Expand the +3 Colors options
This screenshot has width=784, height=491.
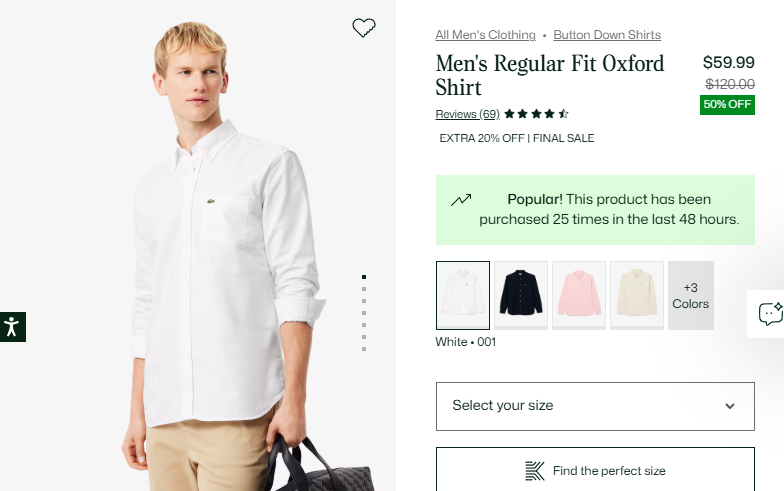(690, 296)
